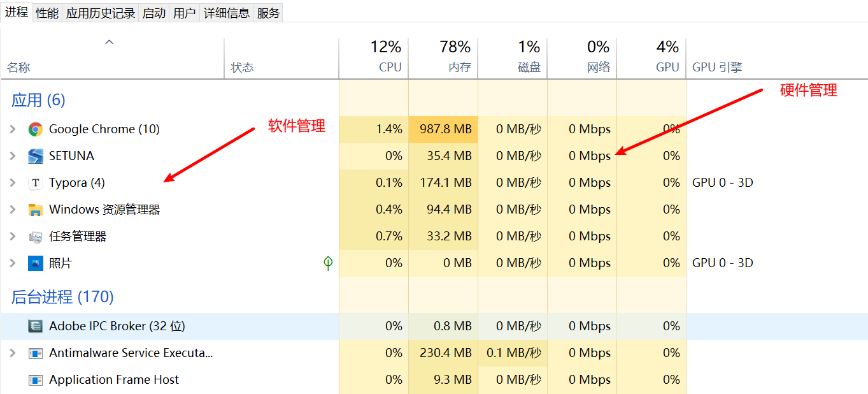Click the Windows 资源管理器 folder icon
Viewport: 868px width, 394px height.
pos(35,210)
